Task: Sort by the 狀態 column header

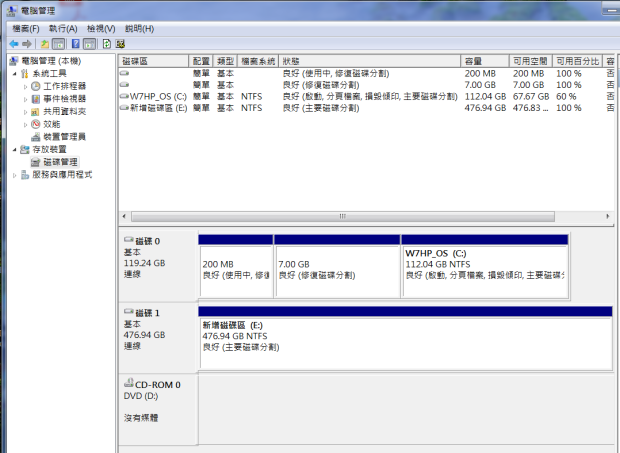Action: (x=370, y=61)
